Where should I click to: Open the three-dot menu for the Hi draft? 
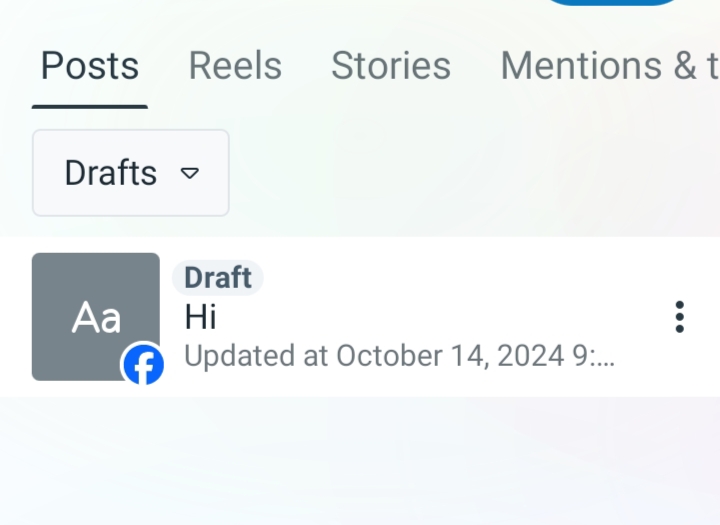click(x=680, y=317)
